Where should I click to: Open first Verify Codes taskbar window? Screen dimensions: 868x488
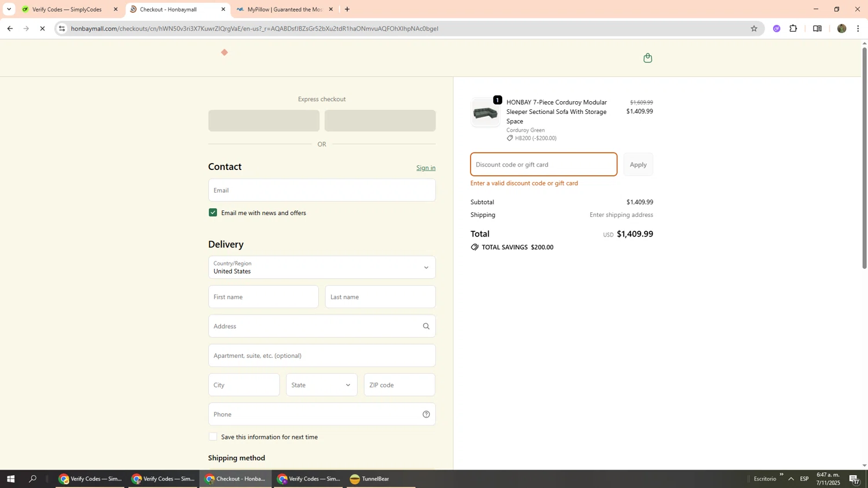90,479
